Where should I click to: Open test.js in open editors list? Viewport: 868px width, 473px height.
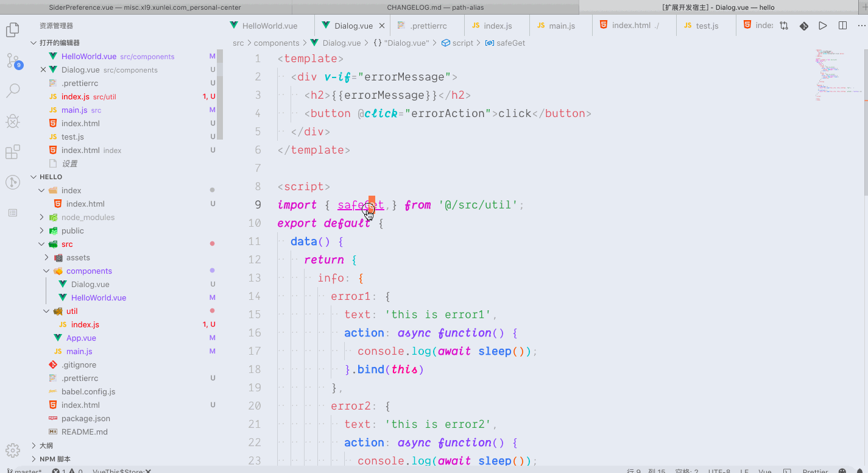[72, 137]
